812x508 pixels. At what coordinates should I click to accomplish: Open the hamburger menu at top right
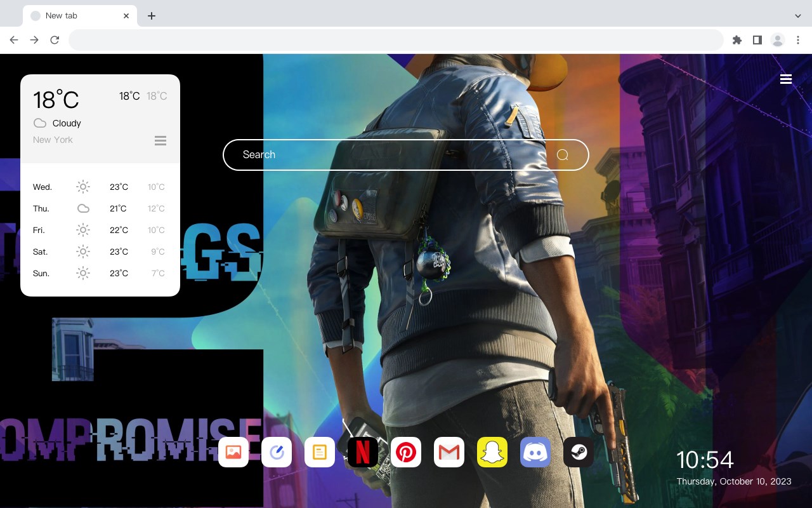point(786,79)
